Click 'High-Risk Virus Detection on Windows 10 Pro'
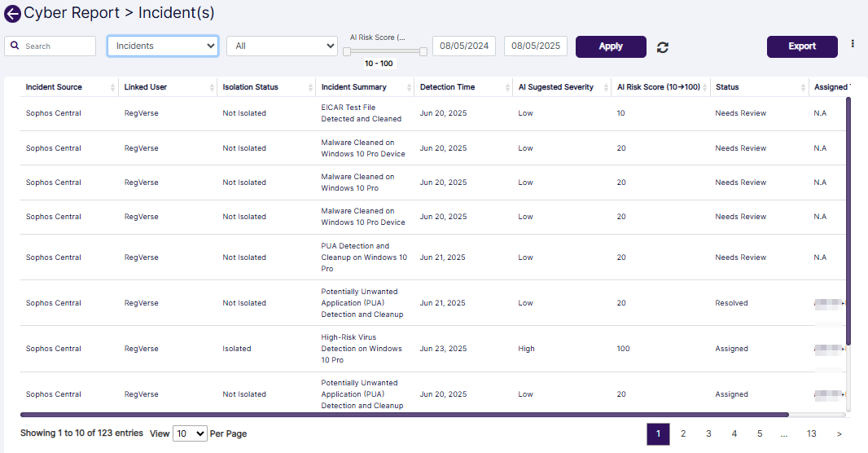The height and width of the screenshot is (453, 868). tap(362, 349)
